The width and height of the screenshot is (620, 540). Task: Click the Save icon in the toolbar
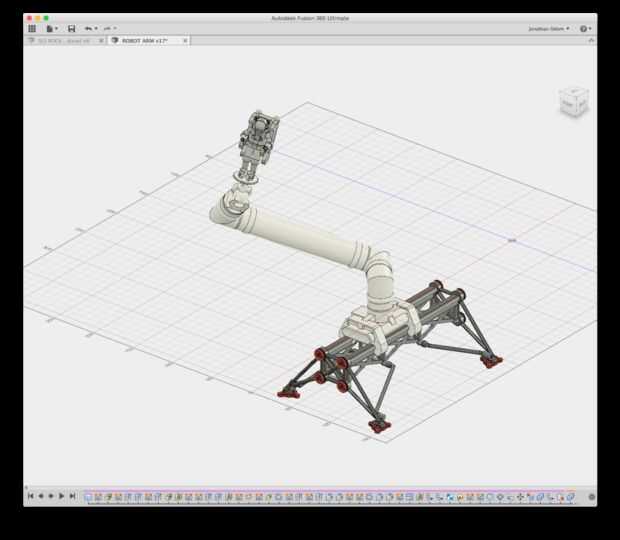pyautogui.click(x=72, y=28)
